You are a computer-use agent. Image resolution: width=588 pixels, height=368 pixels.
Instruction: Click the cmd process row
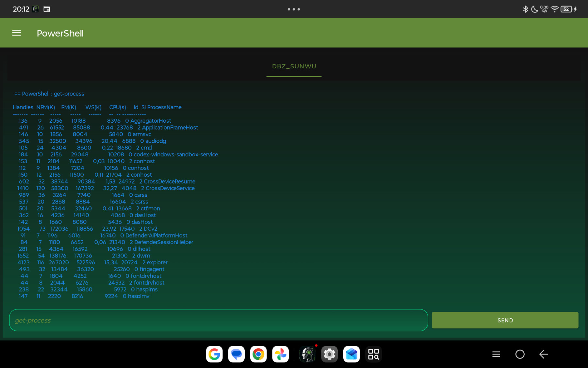[85, 148]
